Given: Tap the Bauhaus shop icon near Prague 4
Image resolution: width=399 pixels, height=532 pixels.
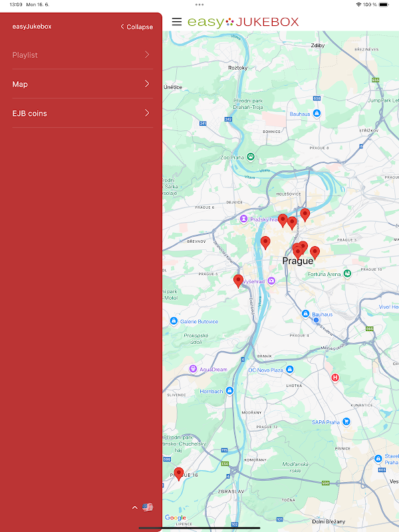Looking at the screenshot, I should pos(305,314).
